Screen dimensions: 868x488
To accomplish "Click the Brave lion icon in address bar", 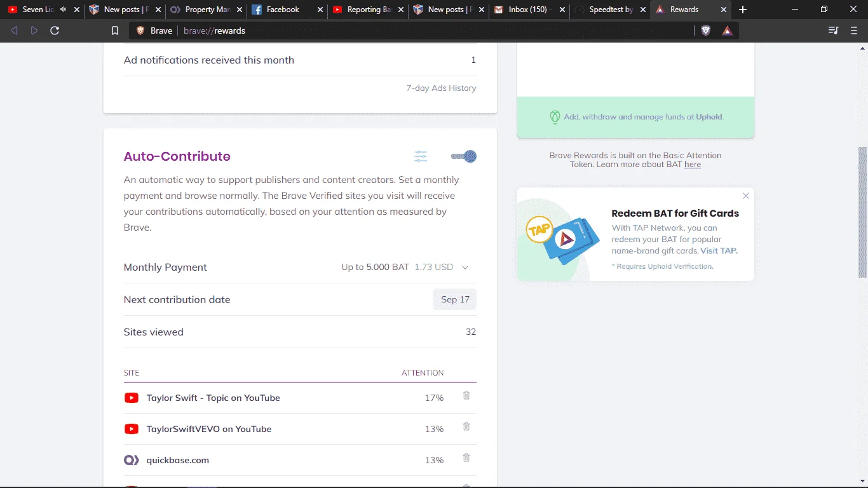I will pos(140,30).
